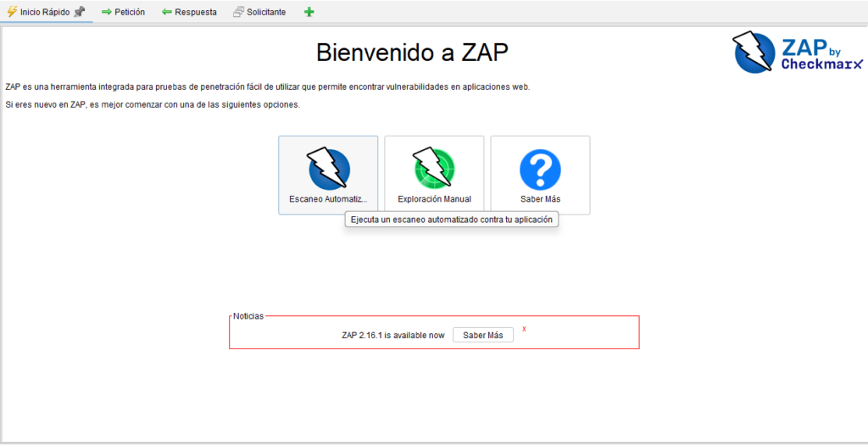This screenshot has width=868, height=445.
Task: Click Saber Más label under question mark
Action: pos(540,200)
